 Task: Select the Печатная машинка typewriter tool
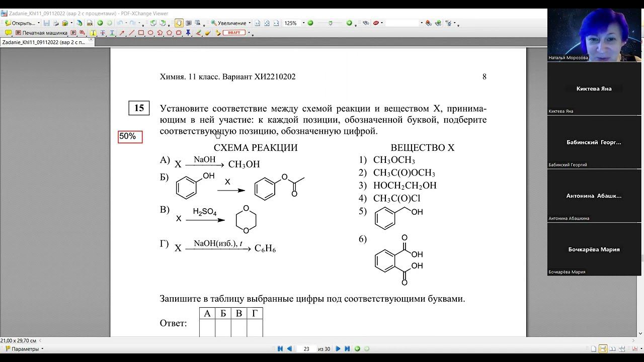[41, 33]
